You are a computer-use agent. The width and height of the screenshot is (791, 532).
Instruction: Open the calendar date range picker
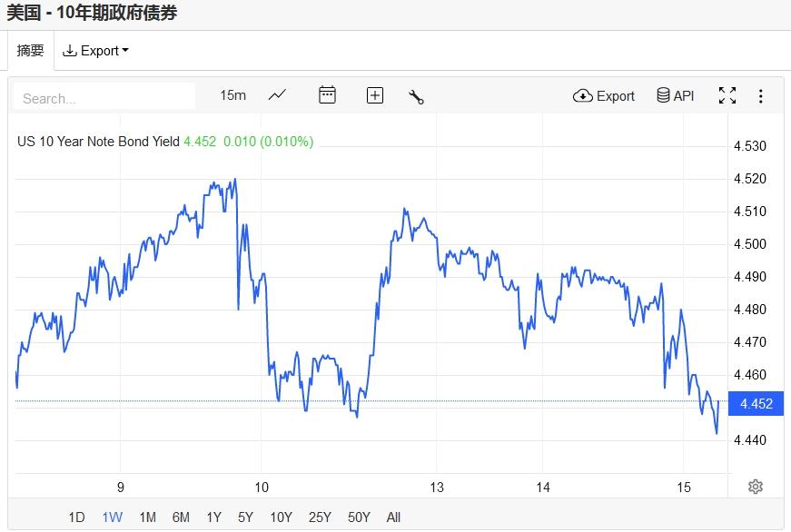point(327,95)
